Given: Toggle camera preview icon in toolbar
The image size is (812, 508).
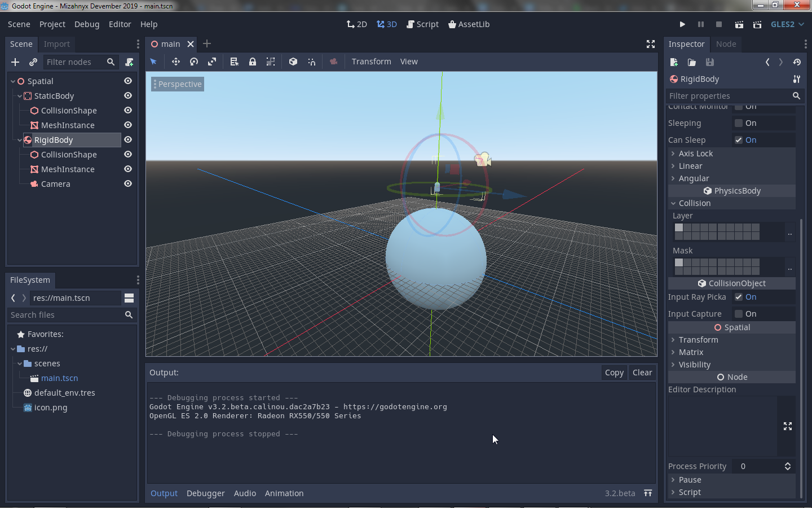Looking at the screenshot, I should tap(334, 62).
